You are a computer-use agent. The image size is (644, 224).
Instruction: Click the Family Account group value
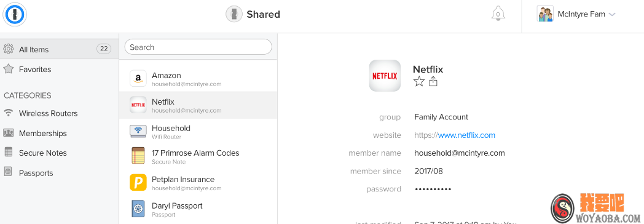pos(441,117)
